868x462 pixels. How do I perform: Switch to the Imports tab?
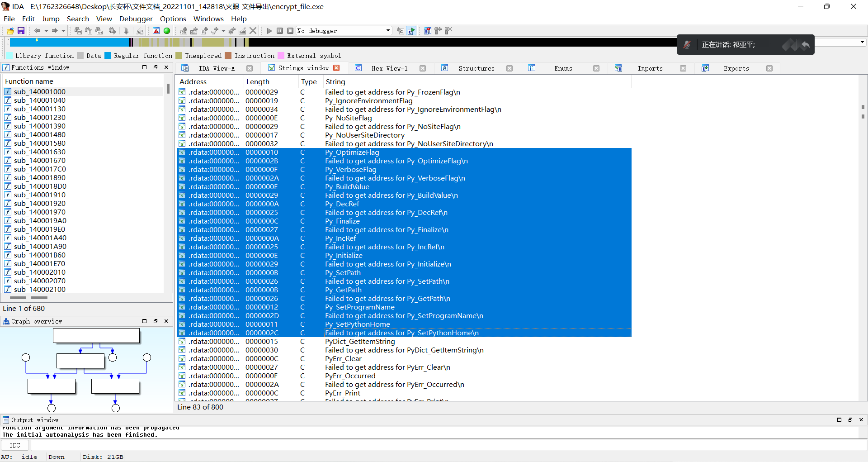[650, 68]
